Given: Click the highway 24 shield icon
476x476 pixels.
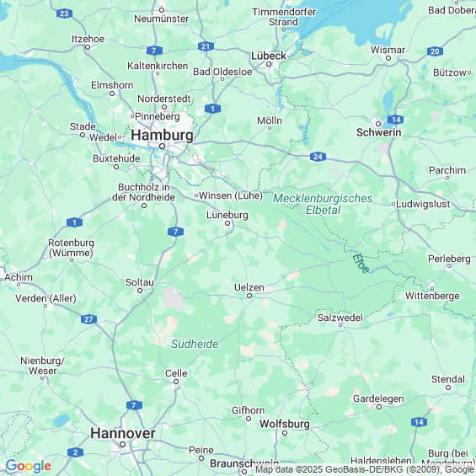Looking at the screenshot, I should point(318,157).
